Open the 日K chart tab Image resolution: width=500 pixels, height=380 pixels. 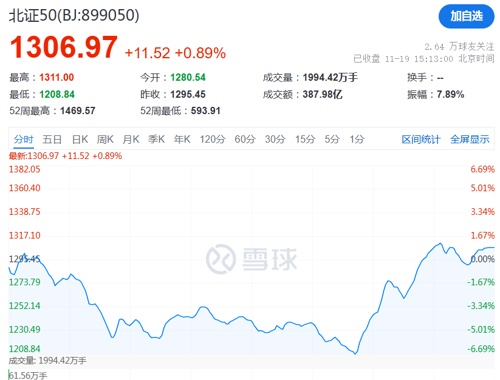(x=80, y=139)
